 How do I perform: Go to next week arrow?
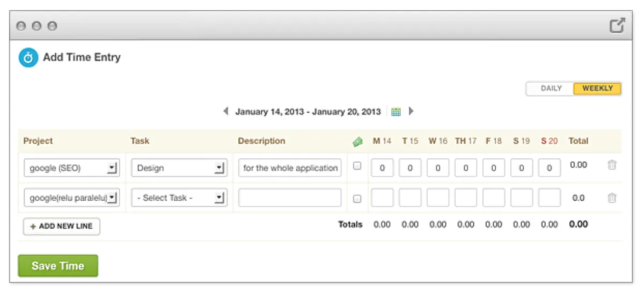point(411,112)
